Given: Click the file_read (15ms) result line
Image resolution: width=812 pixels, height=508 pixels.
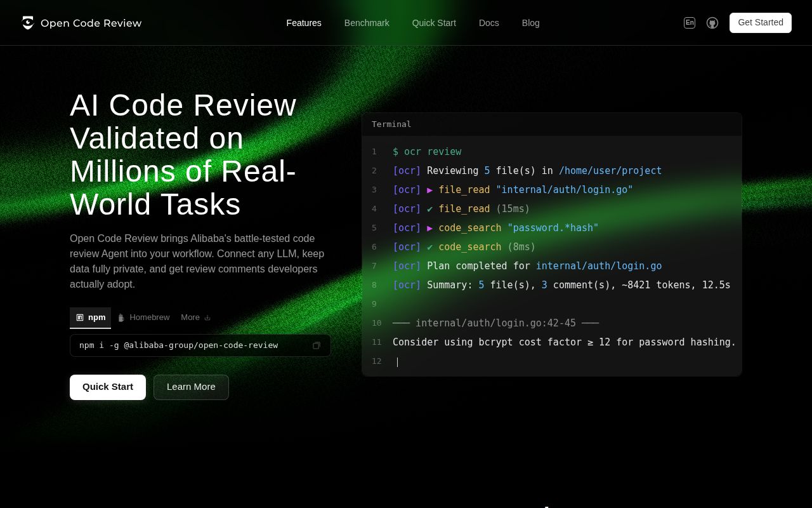Looking at the screenshot, I should tap(461, 209).
